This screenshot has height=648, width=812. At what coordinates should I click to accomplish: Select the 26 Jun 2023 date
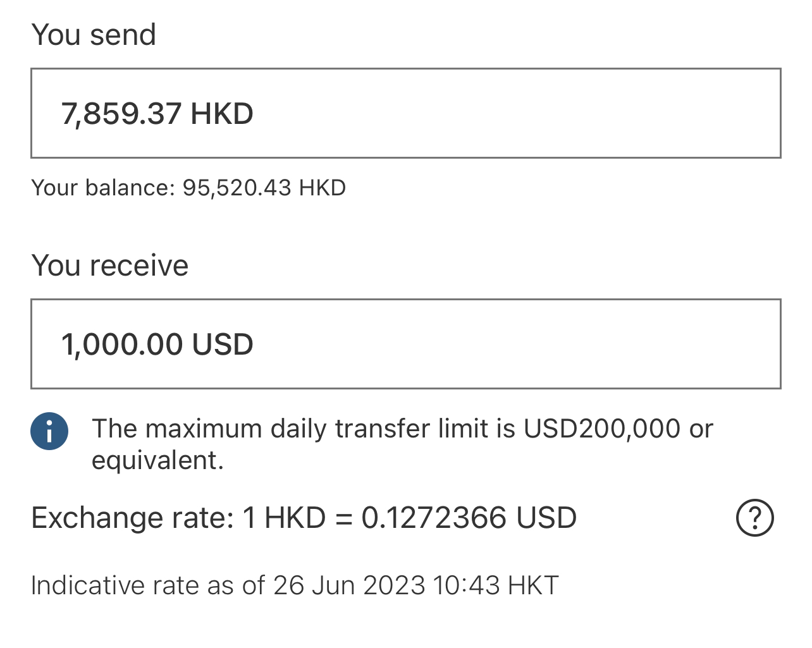tap(349, 585)
